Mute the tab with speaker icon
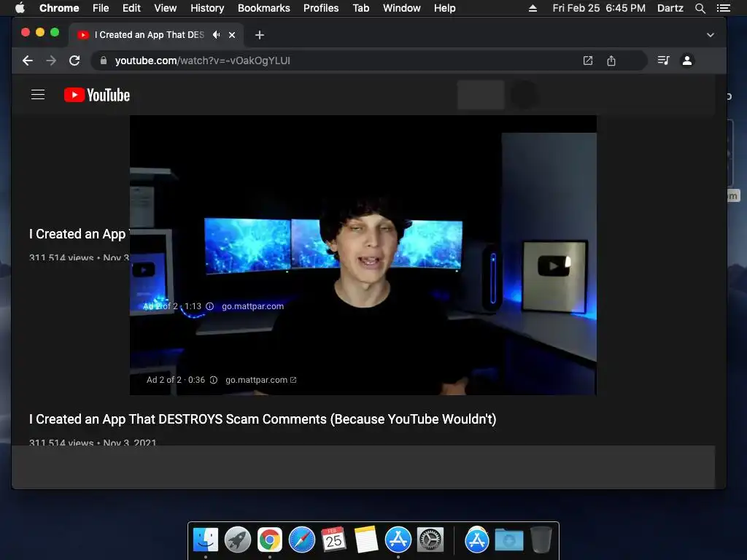The image size is (747, 560). (217, 35)
